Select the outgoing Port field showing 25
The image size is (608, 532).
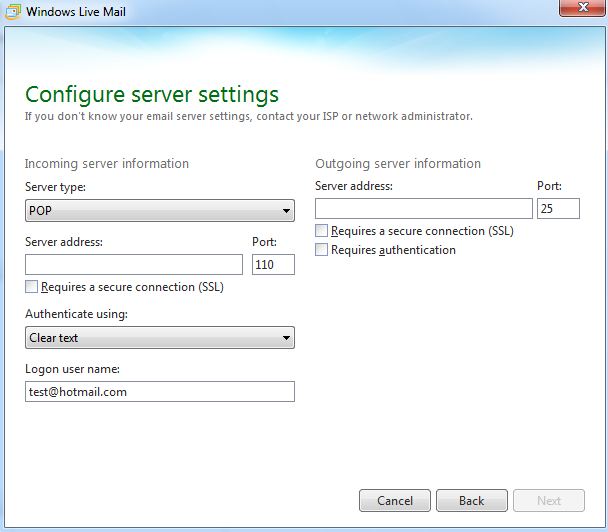point(558,209)
